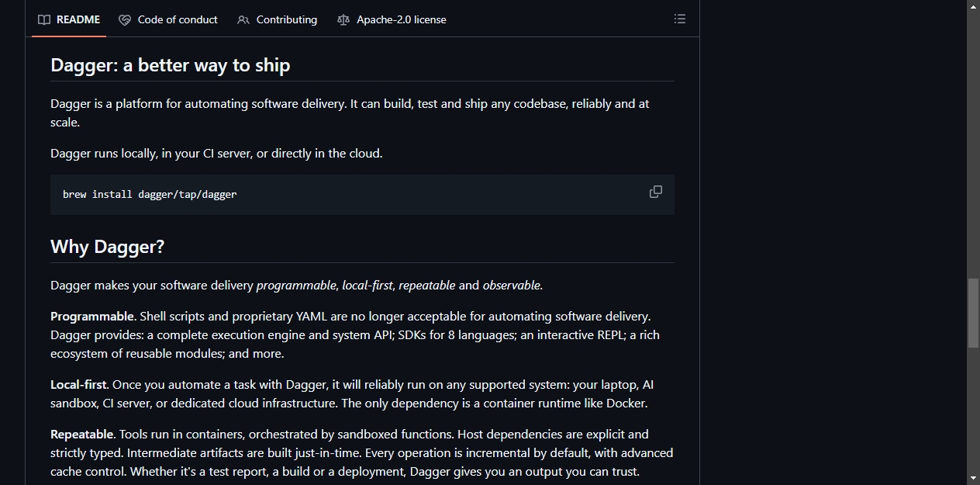Click the balance scale license icon
The width and height of the screenshot is (980, 485).
pyautogui.click(x=343, y=19)
